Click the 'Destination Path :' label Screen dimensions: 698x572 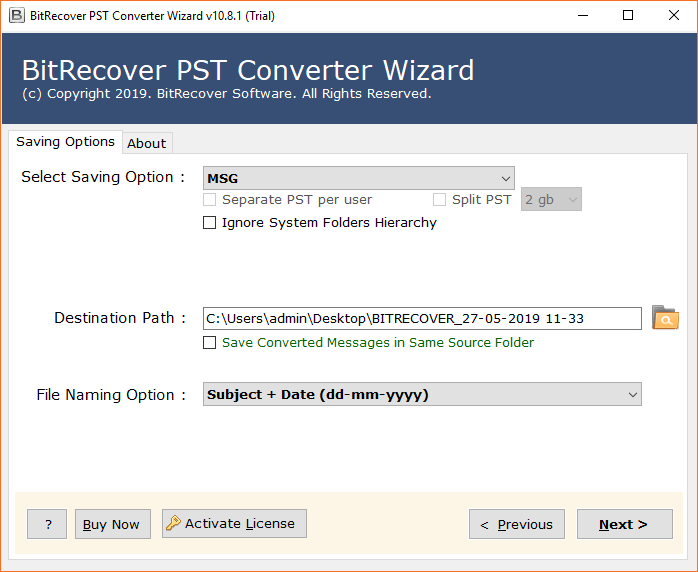pos(120,318)
